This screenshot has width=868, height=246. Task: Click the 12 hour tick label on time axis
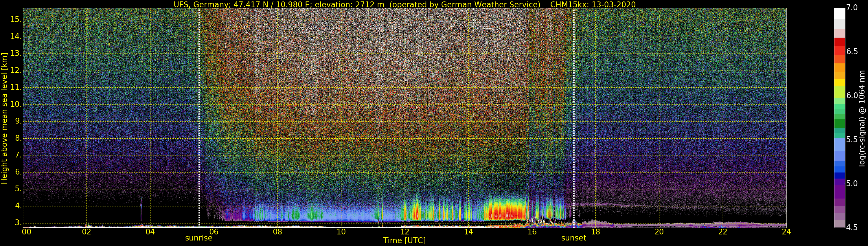point(404,232)
